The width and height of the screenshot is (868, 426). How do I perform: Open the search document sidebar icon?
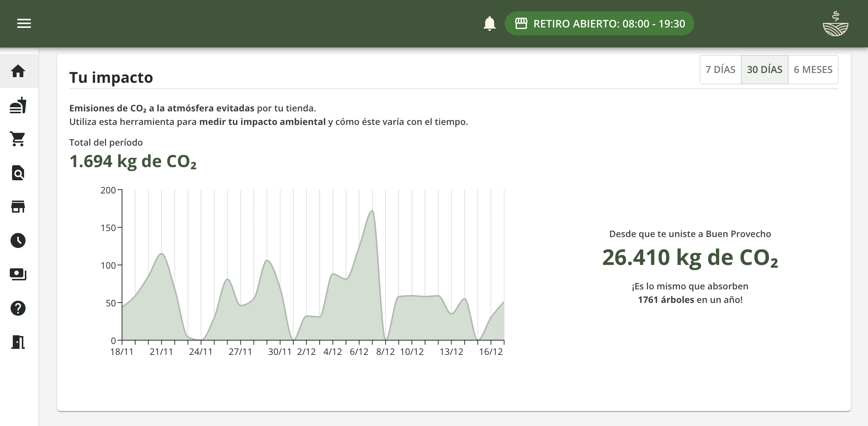(x=18, y=173)
